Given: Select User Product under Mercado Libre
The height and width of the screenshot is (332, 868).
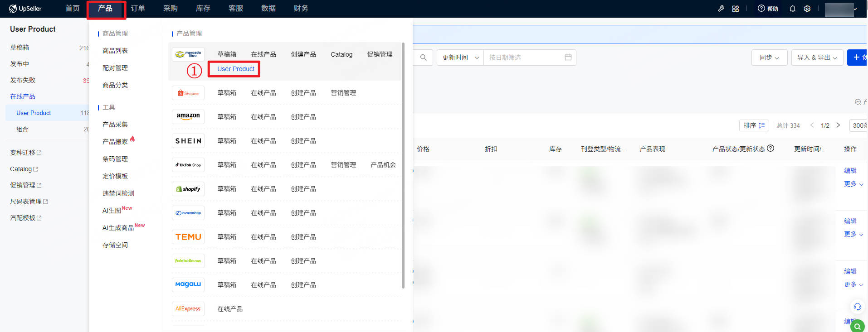Looking at the screenshot, I should pos(236,69).
